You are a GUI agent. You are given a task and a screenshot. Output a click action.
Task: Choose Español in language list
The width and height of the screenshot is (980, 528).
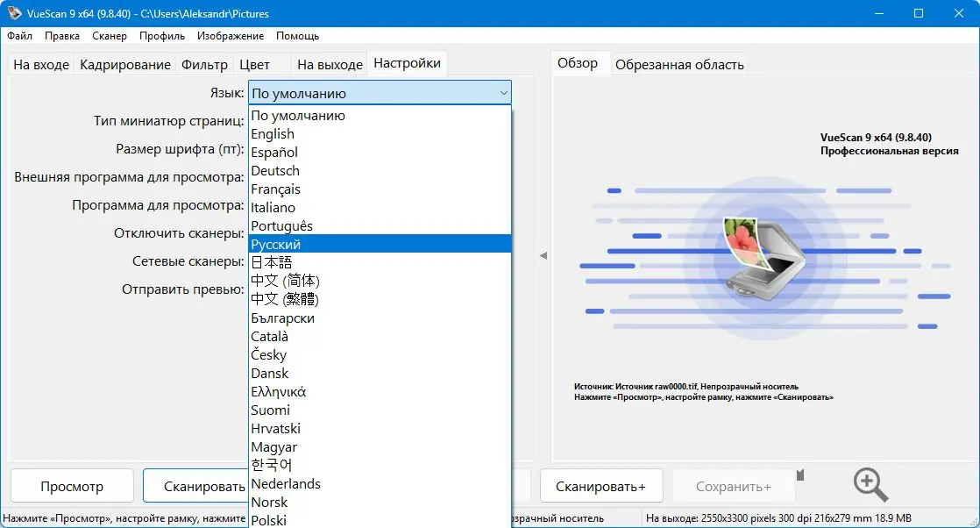coord(380,152)
